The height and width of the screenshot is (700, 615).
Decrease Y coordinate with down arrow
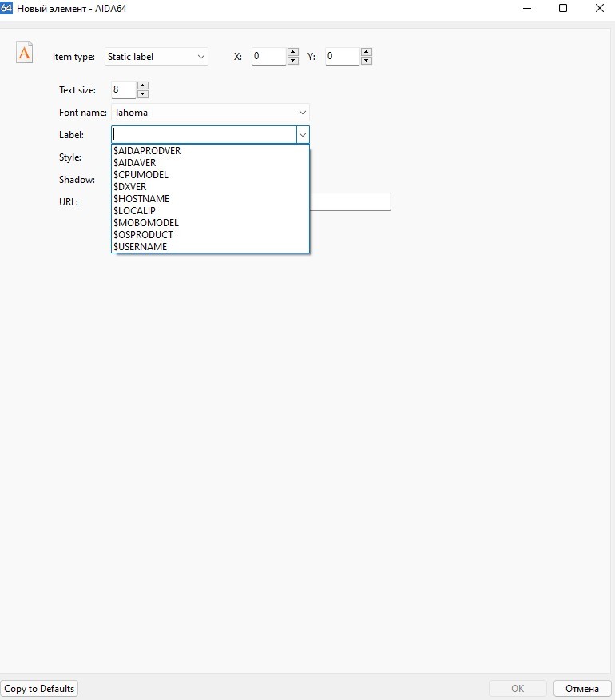pyautogui.click(x=367, y=61)
